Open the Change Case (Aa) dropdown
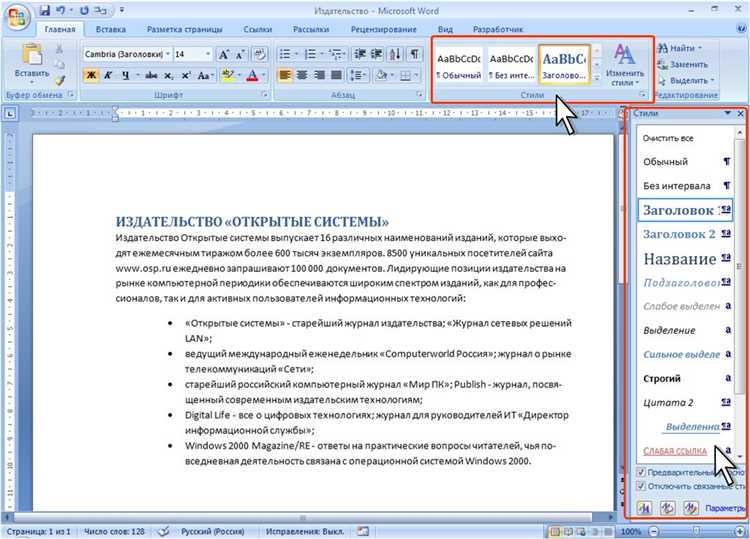 [x=206, y=76]
